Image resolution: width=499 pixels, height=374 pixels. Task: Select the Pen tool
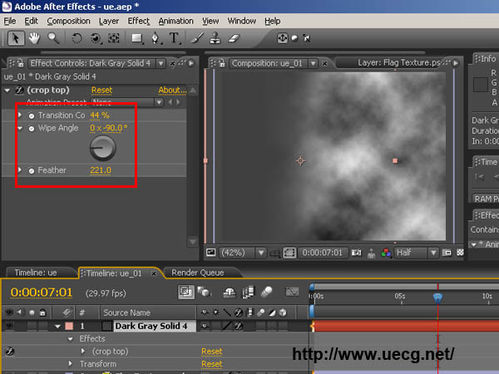[x=155, y=39]
